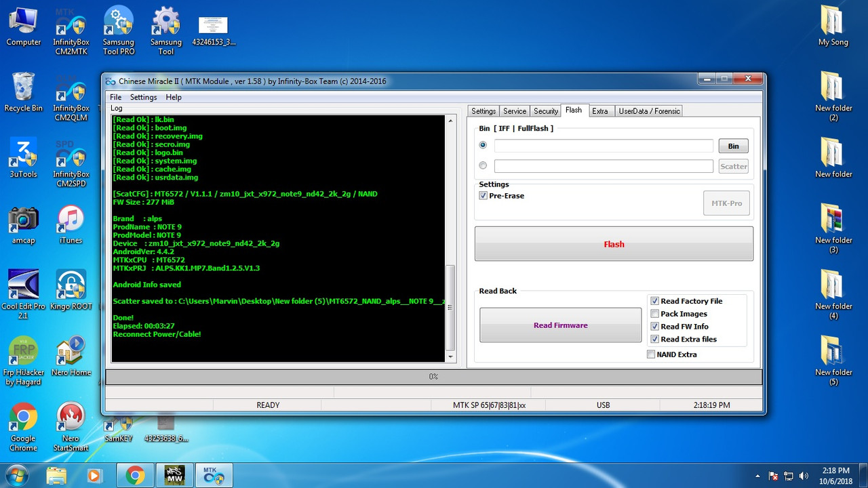Click the red Flash button
868x488 pixels.
[x=614, y=244]
